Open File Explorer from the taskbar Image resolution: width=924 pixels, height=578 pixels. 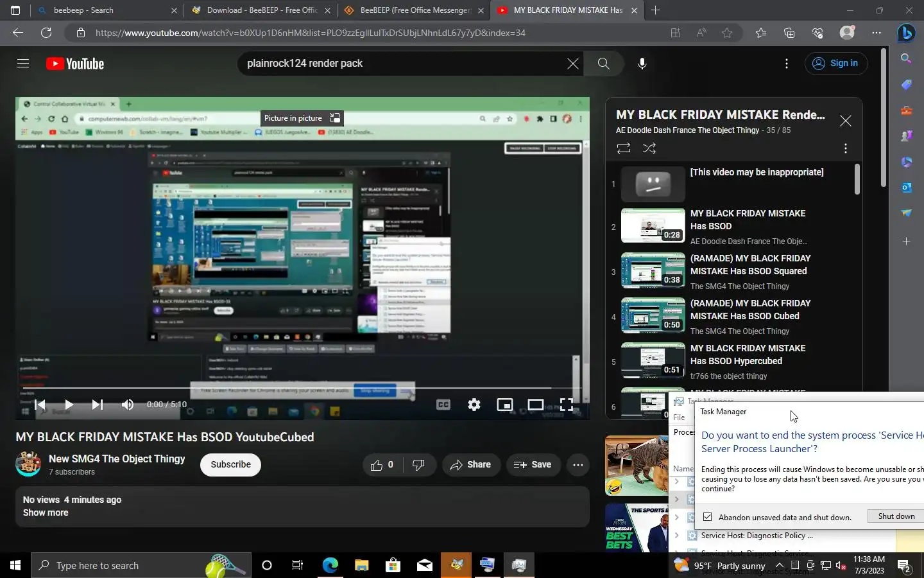tap(361, 565)
